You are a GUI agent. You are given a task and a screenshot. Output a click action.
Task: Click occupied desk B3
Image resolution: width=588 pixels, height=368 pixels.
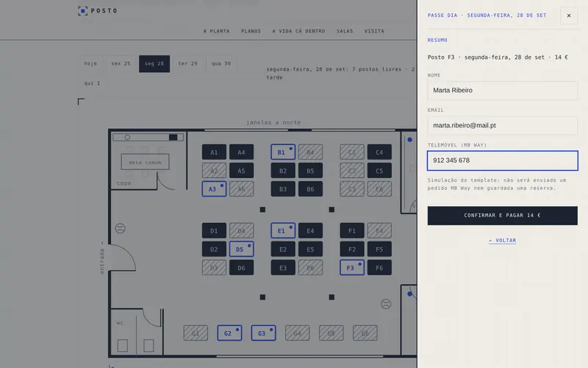click(283, 189)
